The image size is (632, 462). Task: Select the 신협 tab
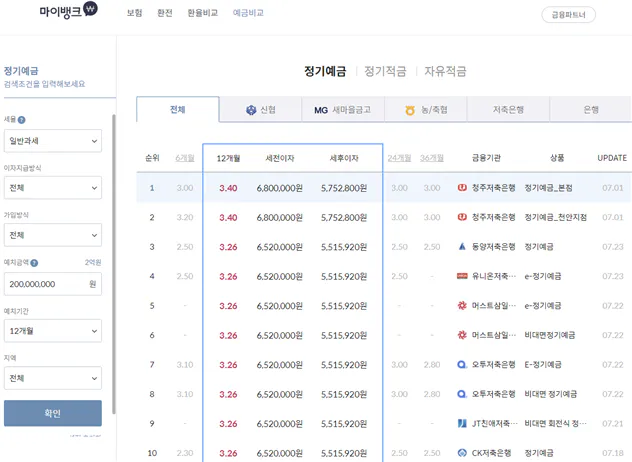point(260,110)
